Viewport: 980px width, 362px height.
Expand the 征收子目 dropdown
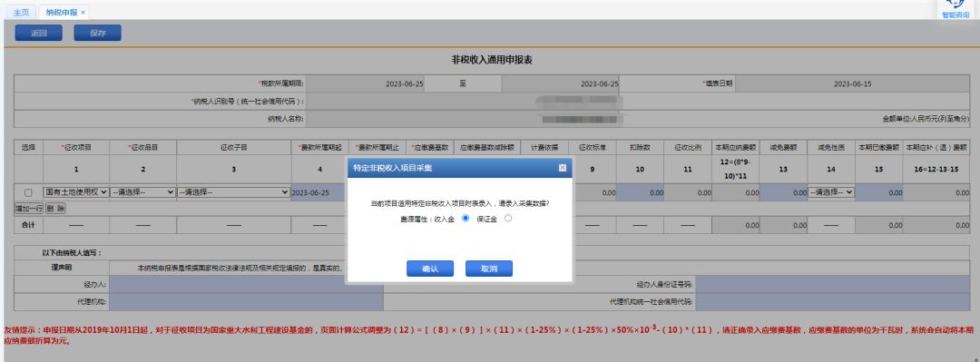pos(234,192)
